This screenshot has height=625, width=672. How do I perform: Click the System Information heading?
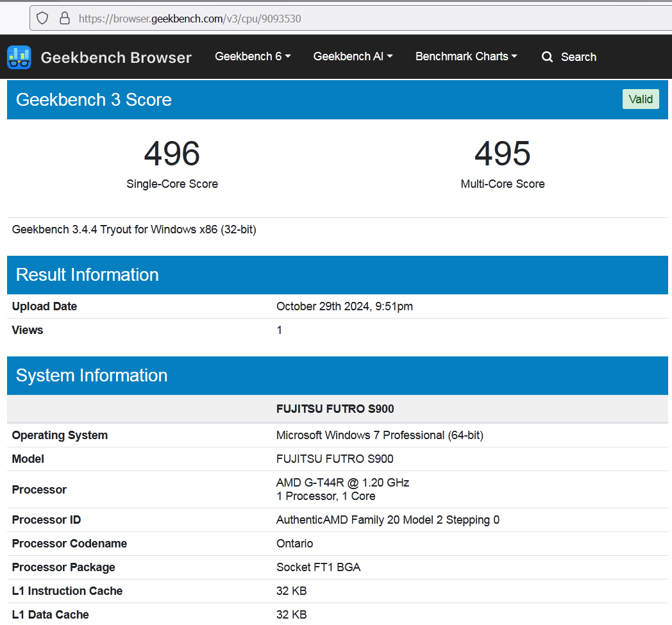pyautogui.click(x=92, y=376)
